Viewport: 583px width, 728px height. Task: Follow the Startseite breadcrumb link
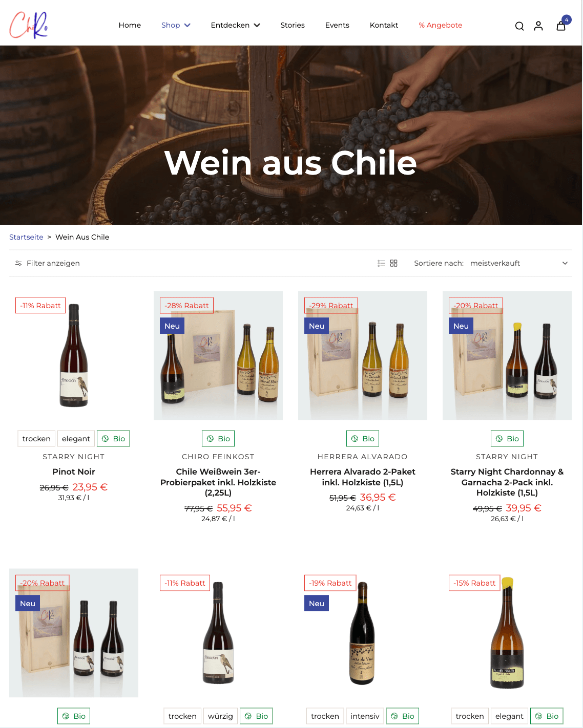point(26,237)
